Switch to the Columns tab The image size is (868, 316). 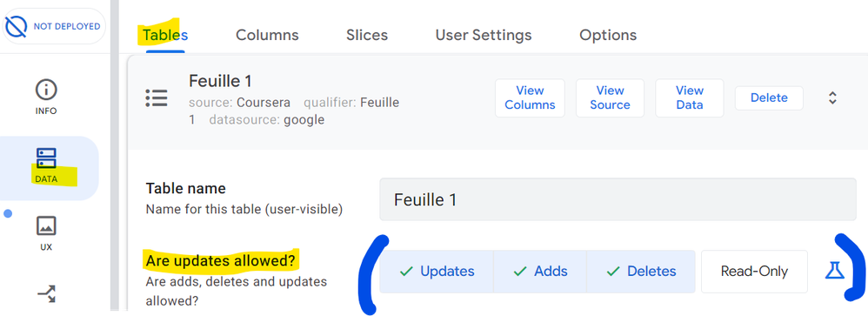pyautogui.click(x=267, y=35)
